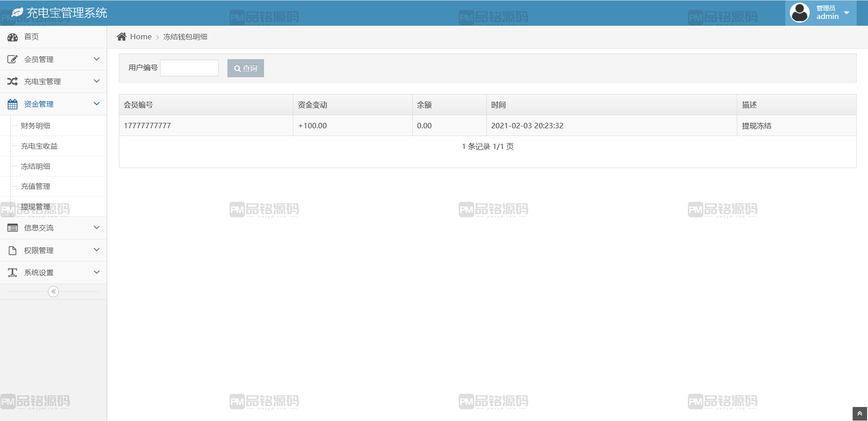Click the 0.00 balance cell
The width and height of the screenshot is (868, 421).
pos(449,126)
